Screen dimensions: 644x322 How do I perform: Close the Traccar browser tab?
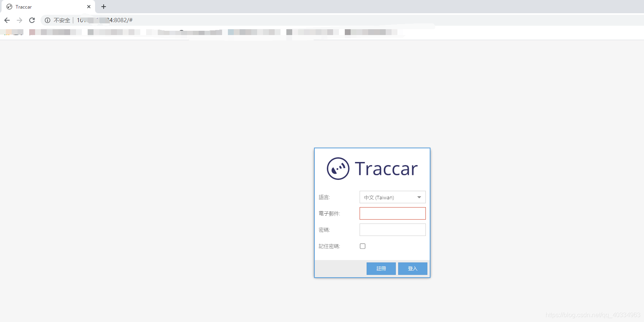pyautogui.click(x=89, y=7)
